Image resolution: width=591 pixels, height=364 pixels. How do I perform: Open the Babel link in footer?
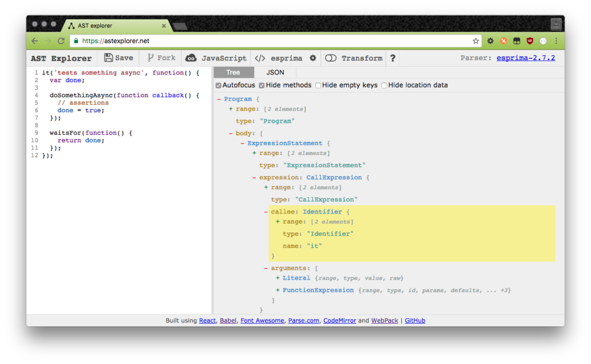click(228, 321)
